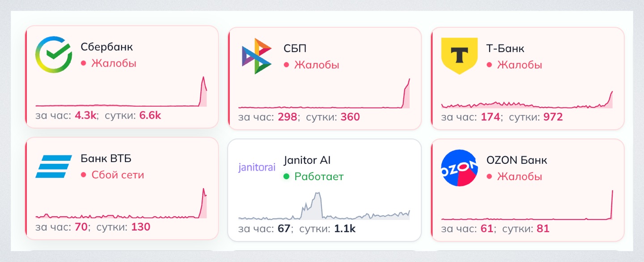The height and width of the screenshot is (262, 644).
Task: Open the Т-Банк service title
Action: click(505, 49)
